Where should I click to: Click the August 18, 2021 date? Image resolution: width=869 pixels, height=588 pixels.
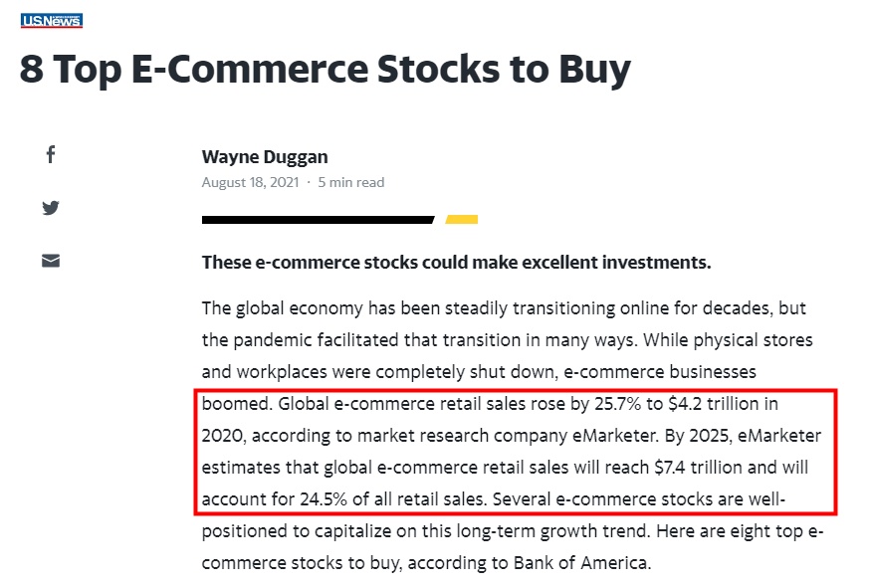[251, 182]
